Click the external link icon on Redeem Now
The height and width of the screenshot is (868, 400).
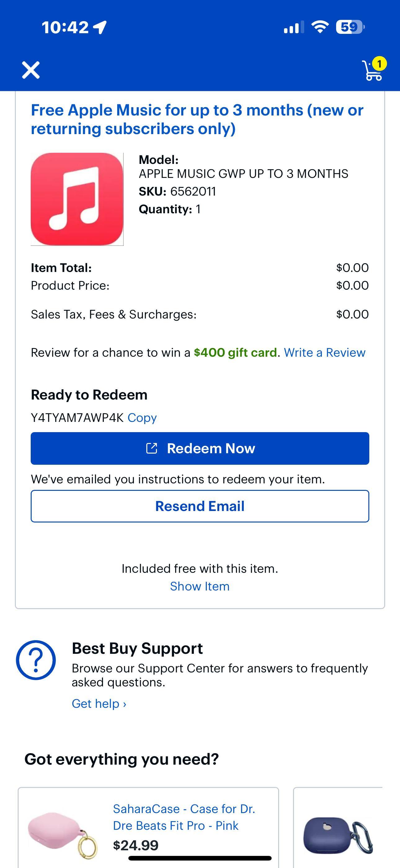point(152,449)
